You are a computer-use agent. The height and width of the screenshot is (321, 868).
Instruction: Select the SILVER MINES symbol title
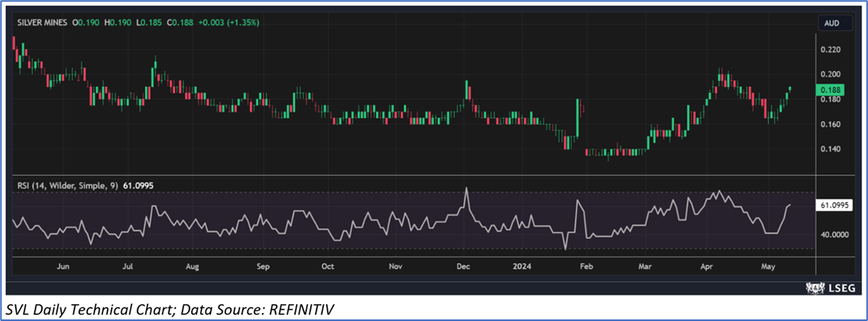coord(43,23)
